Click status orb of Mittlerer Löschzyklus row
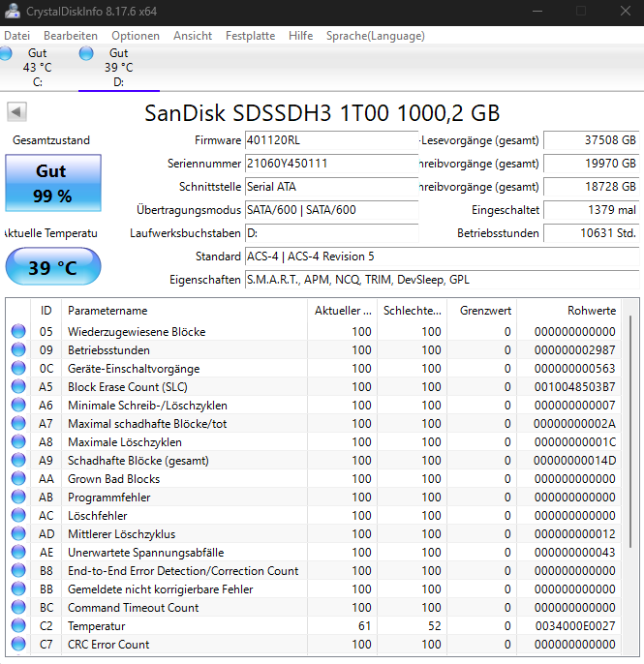 (18, 534)
